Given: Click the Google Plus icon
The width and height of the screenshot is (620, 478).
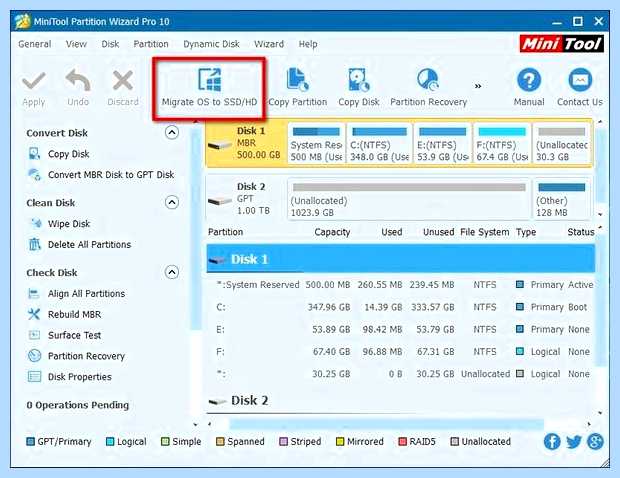Looking at the screenshot, I should [x=595, y=442].
